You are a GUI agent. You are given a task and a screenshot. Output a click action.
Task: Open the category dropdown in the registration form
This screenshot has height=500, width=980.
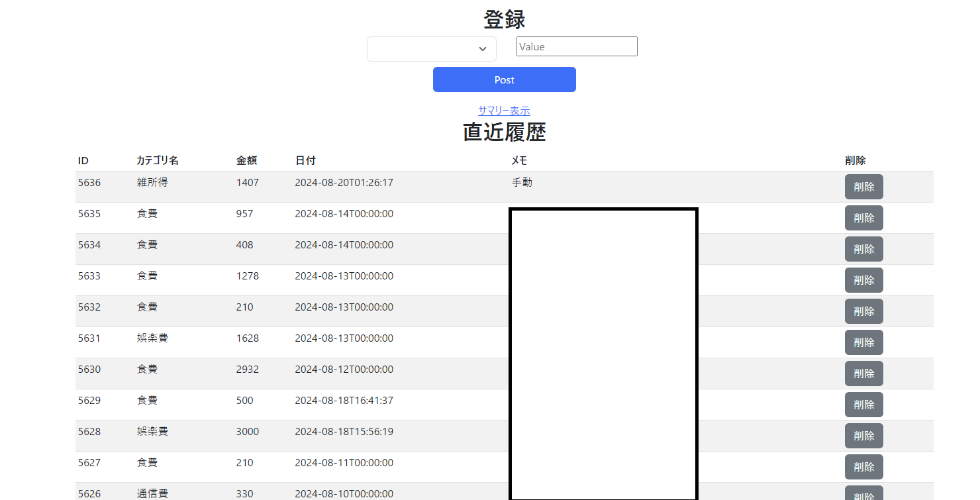431,49
